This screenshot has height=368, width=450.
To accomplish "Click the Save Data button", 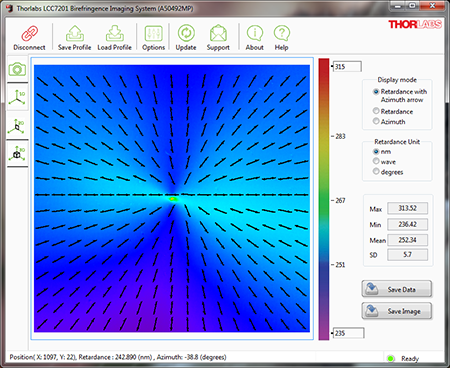I will click(x=397, y=289).
